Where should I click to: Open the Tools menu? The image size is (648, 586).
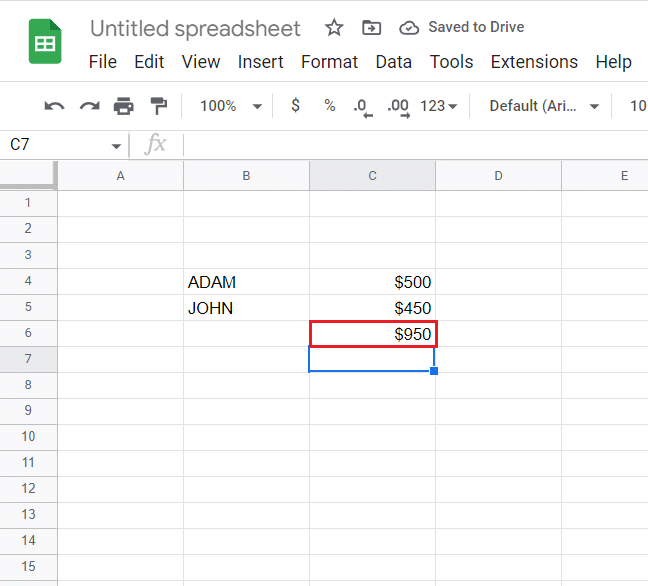pyautogui.click(x=451, y=62)
